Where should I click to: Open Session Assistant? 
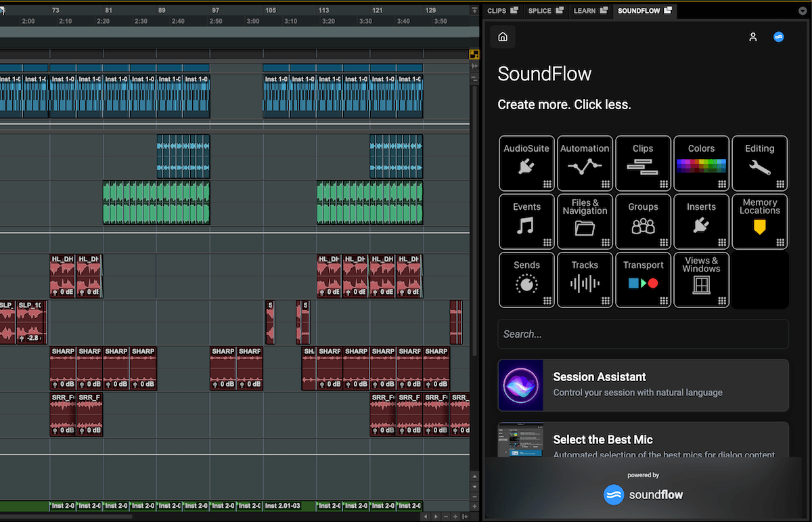pyautogui.click(x=643, y=385)
